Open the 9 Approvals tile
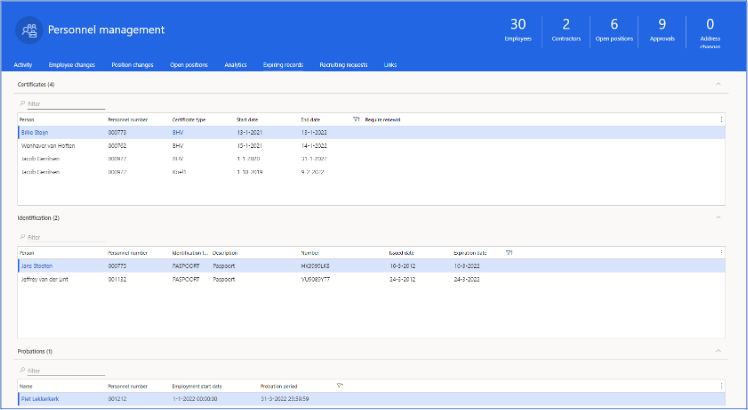This screenshot has height=410, width=748. pyautogui.click(x=662, y=30)
